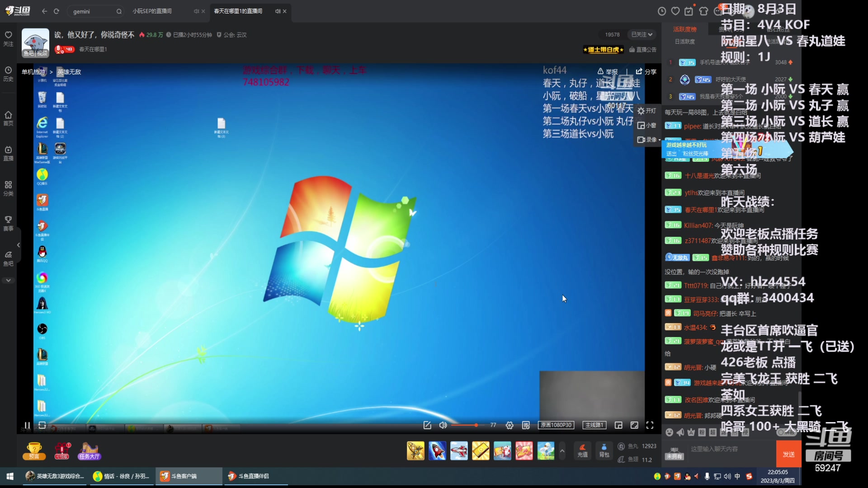Open the 背包 backpack
The image size is (868, 488).
tap(604, 450)
